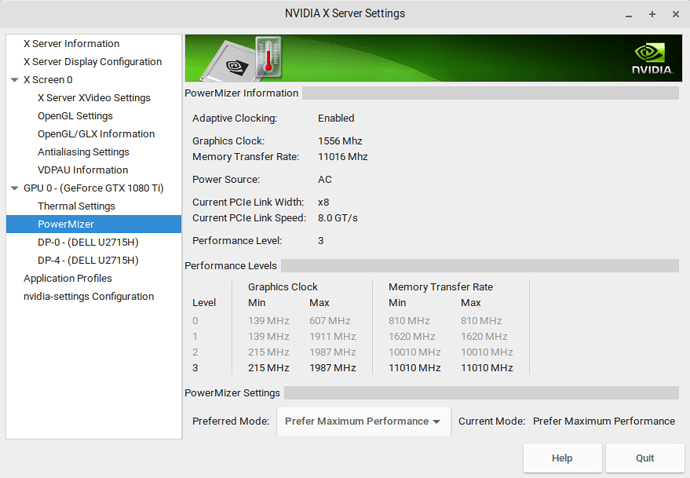The image size is (690, 478).
Task: Open nvidia-settings Configuration
Action: tap(88, 296)
